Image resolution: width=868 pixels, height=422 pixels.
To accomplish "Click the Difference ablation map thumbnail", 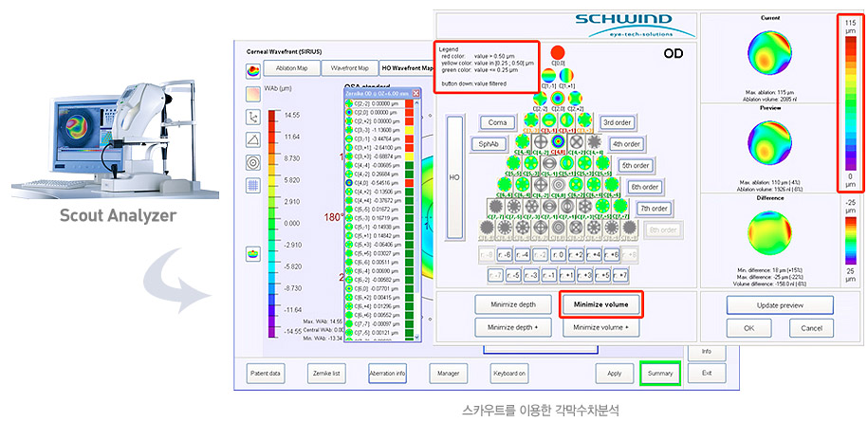I will 769,235.
